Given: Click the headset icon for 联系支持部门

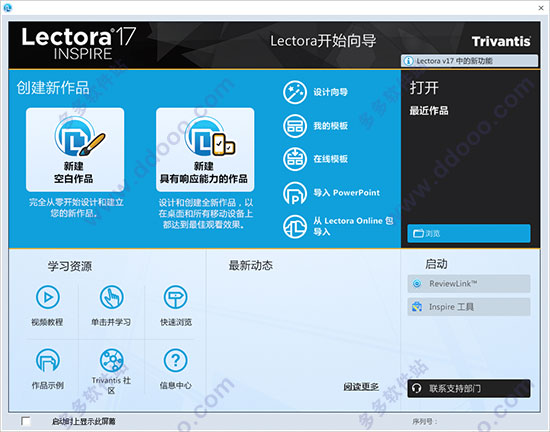Looking at the screenshot, I should 416,388.
